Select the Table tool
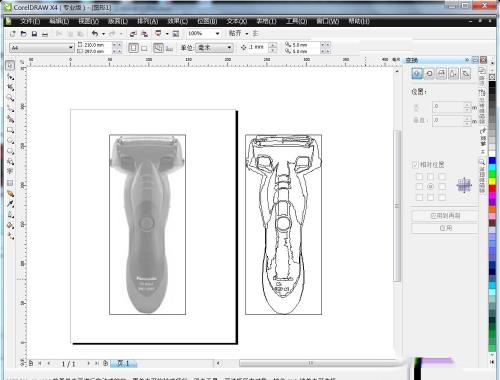The width and height of the screenshot is (500, 380). (x=10, y=183)
